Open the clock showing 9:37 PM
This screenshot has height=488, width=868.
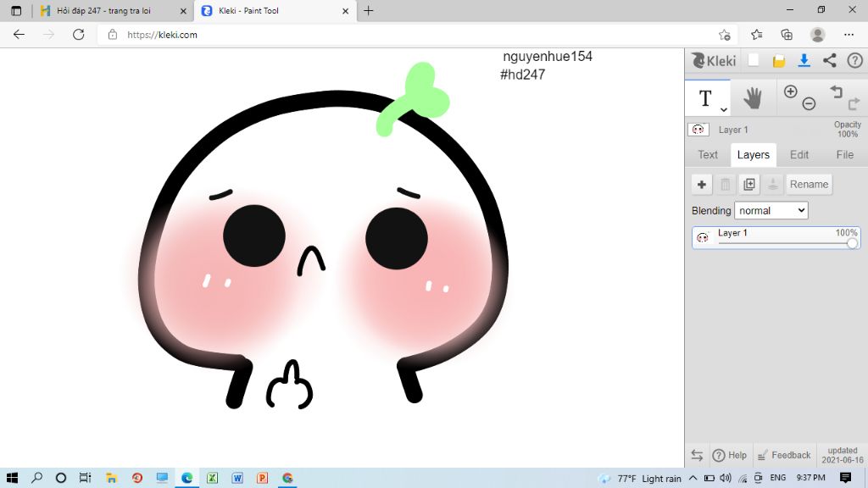(810, 478)
